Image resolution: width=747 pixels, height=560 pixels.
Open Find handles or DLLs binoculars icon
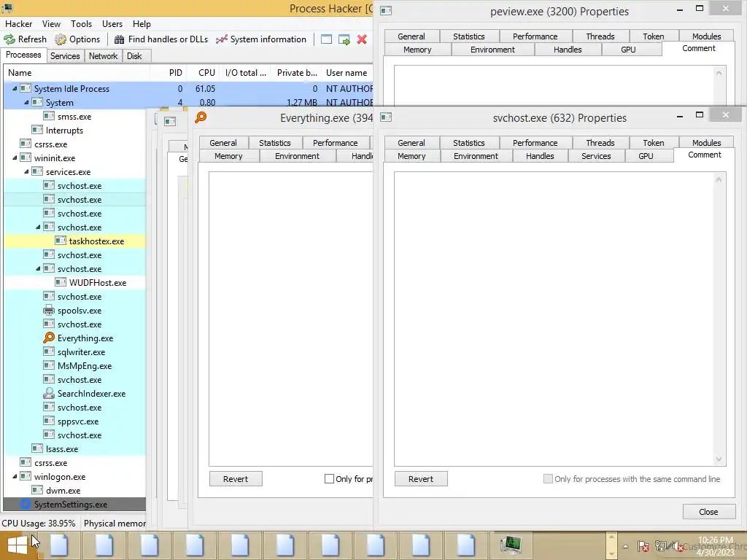[119, 39]
